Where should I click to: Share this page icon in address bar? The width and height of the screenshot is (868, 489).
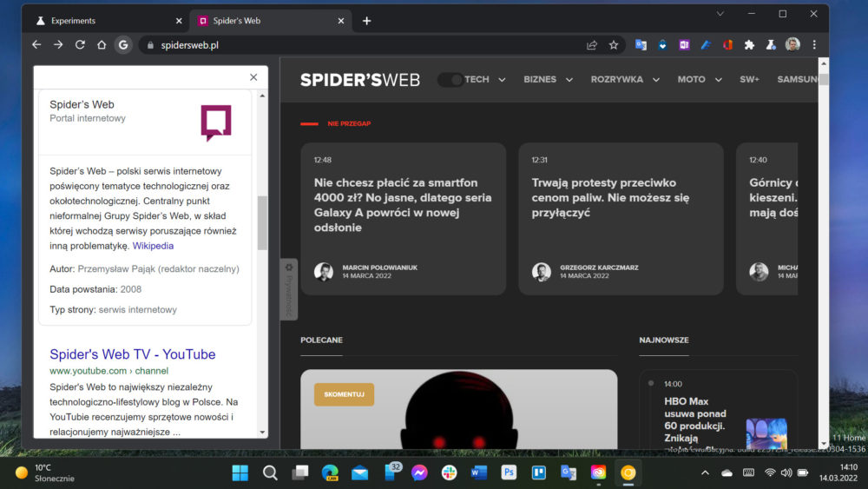pyautogui.click(x=592, y=45)
